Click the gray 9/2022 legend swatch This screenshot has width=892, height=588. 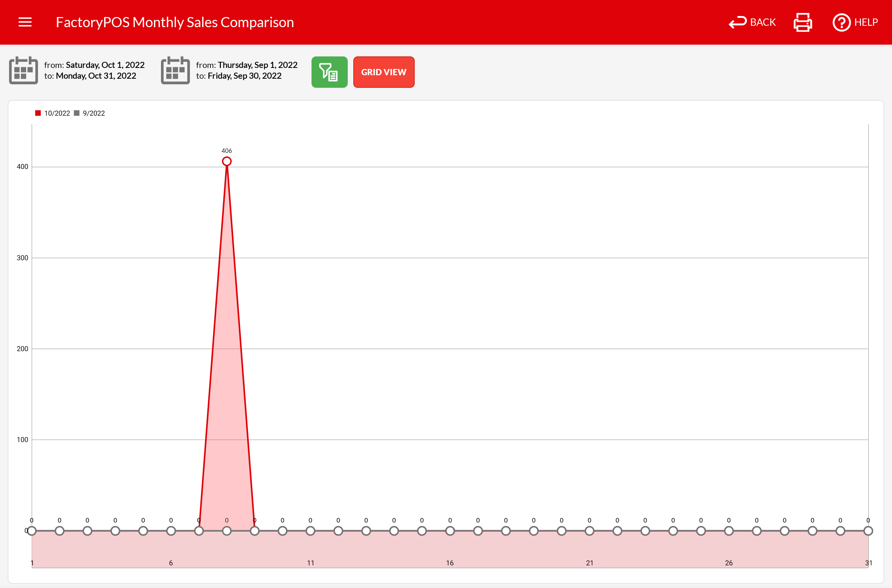[77, 113]
